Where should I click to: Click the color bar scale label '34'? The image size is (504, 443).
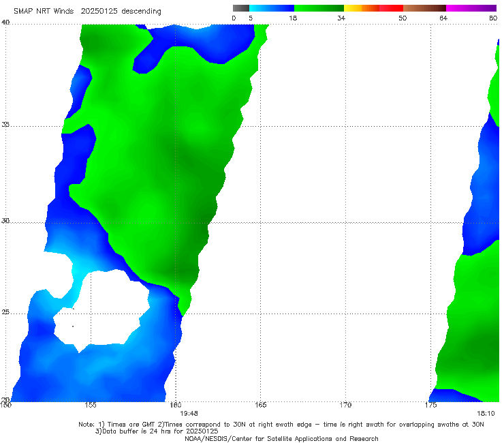(341, 18)
